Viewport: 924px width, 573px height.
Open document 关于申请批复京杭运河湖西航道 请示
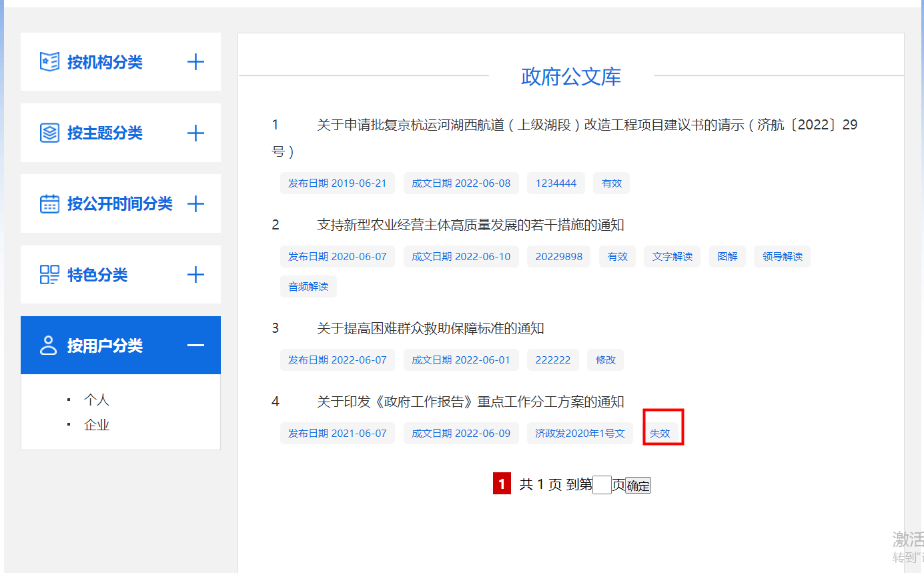[564, 137]
